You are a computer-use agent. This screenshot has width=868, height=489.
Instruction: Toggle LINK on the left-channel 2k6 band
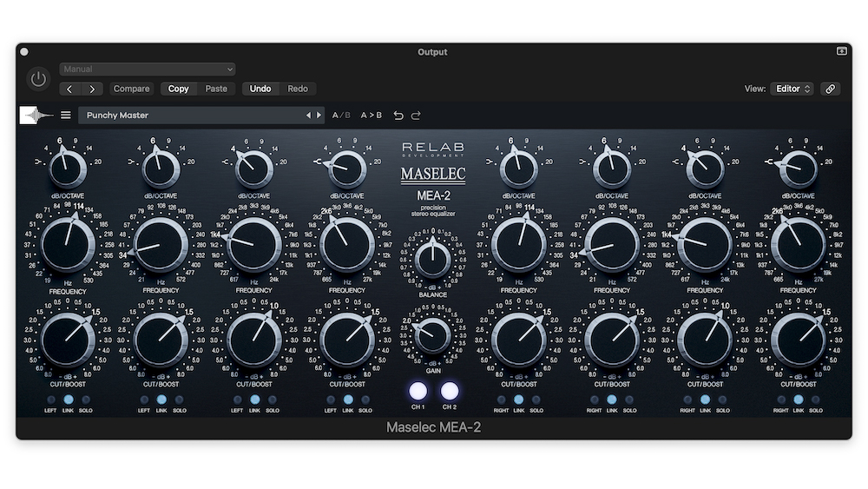(348, 400)
